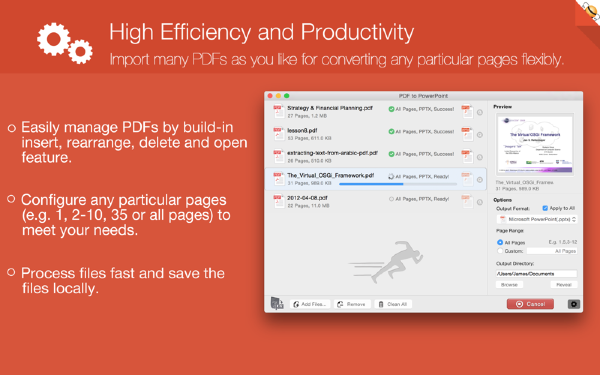This screenshot has height=375, width=600.
Task: Click the preview thumbnail of the PDF
Action: coord(535,145)
